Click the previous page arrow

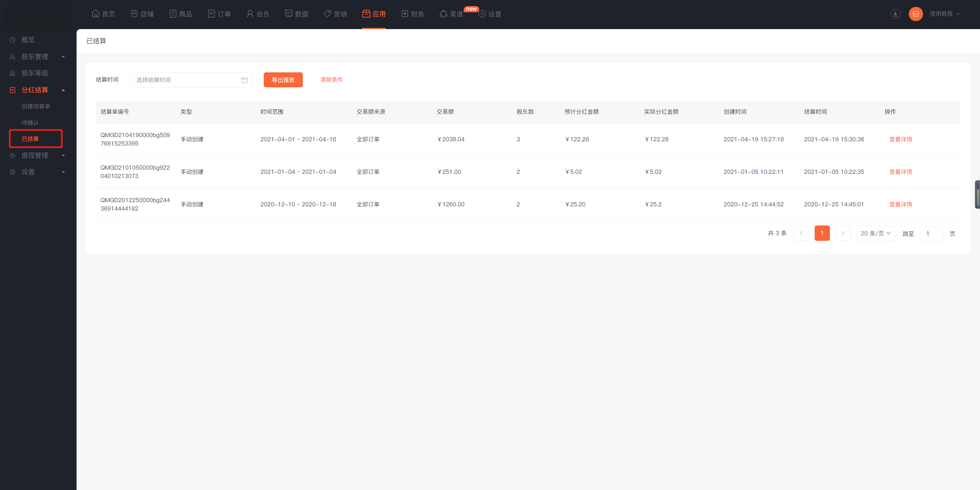[x=801, y=233]
